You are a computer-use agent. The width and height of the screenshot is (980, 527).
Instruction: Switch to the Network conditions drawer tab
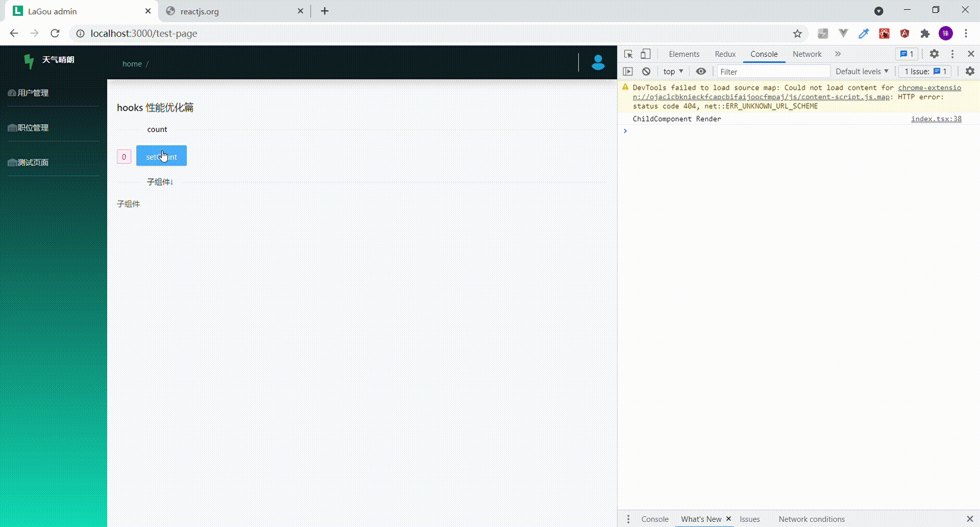(812, 519)
